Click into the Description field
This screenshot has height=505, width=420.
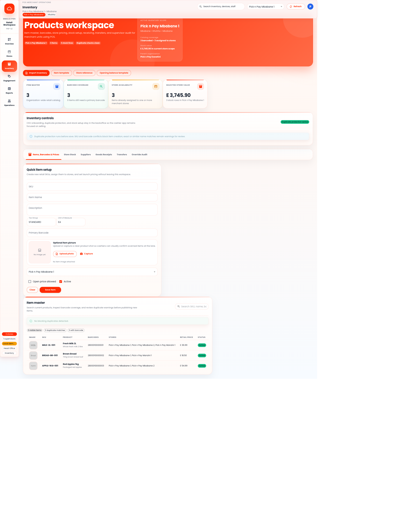[x=92, y=210]
